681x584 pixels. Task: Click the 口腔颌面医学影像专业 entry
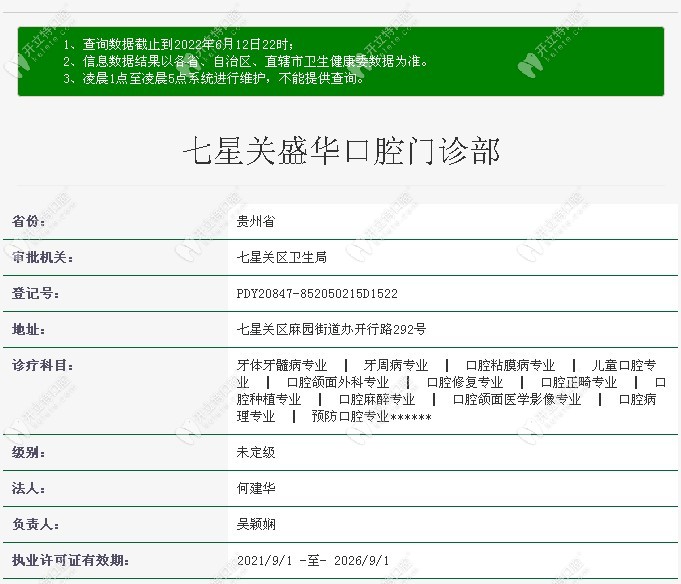coord(516,399)
